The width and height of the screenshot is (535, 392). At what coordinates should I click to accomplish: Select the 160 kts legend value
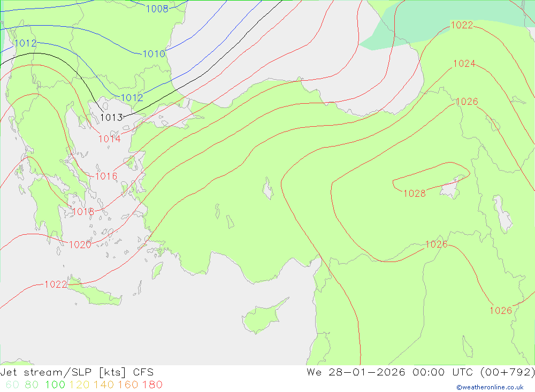128,385
